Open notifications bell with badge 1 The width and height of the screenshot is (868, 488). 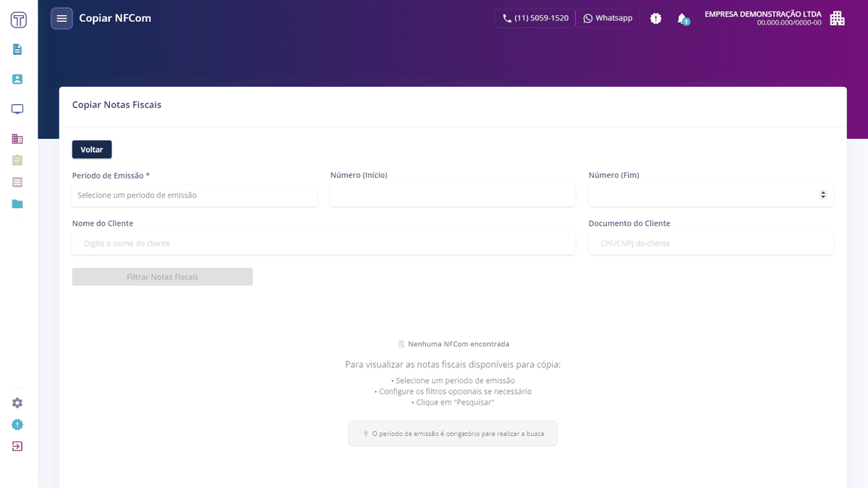(x=683, y=19)
